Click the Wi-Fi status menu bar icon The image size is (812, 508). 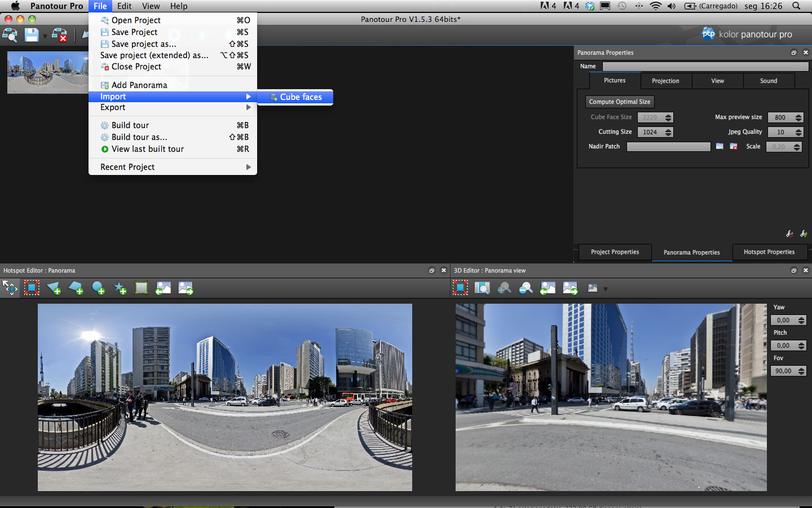[655, 6]
